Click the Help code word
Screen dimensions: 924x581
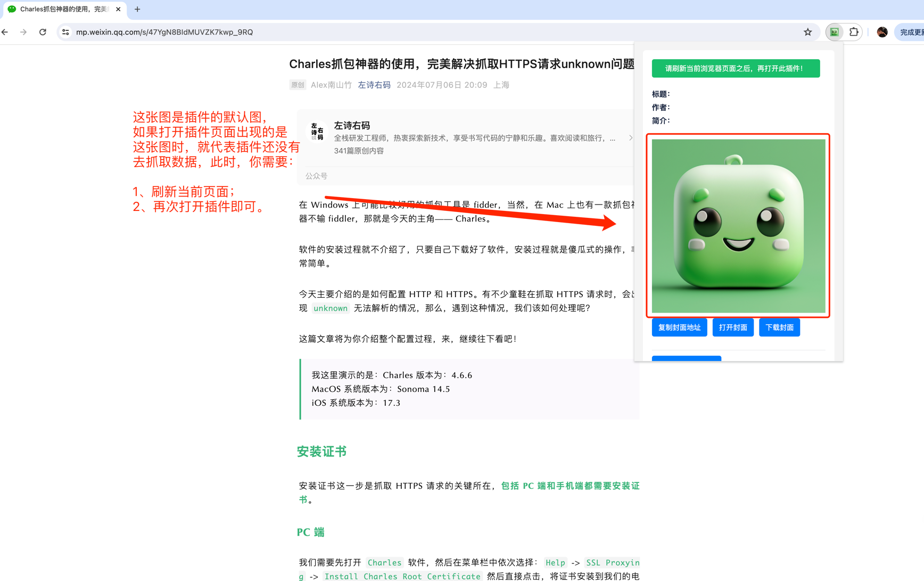(x=555, y=562)
